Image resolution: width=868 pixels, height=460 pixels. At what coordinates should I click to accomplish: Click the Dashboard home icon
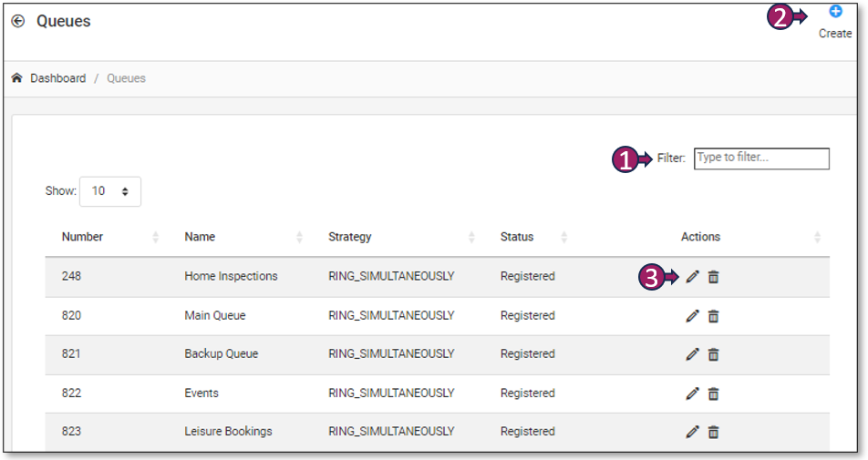17,78
